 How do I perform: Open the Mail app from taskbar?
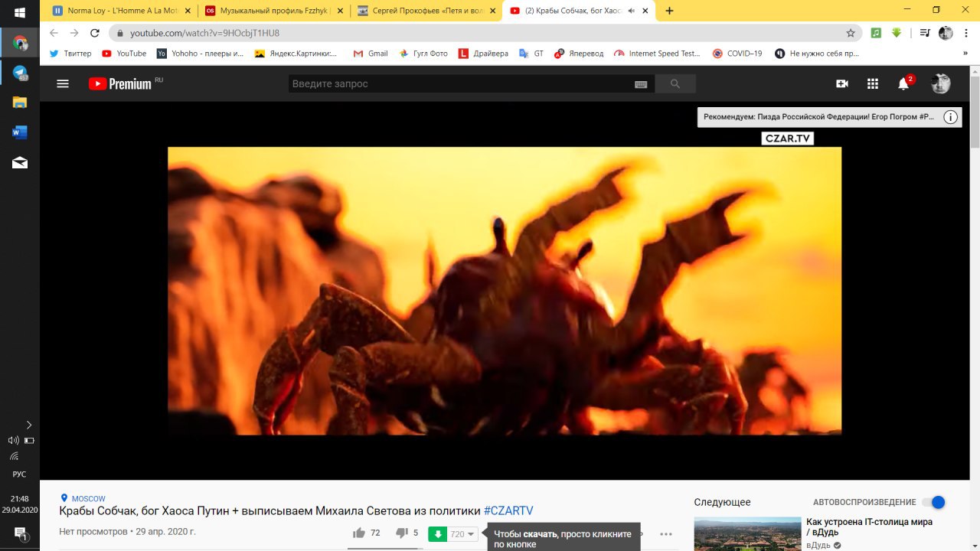coord(20,162)
